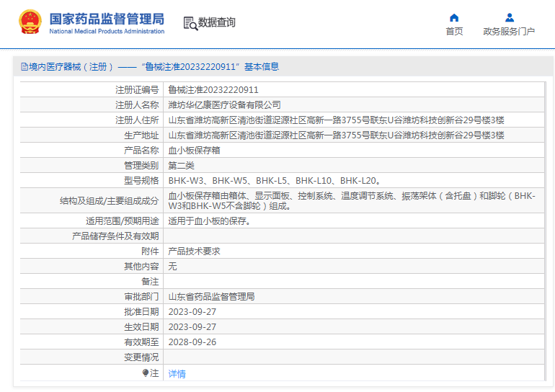Screen dimensions: 555x392
Task: Click the 其他内容 row label
Action: 141,266
